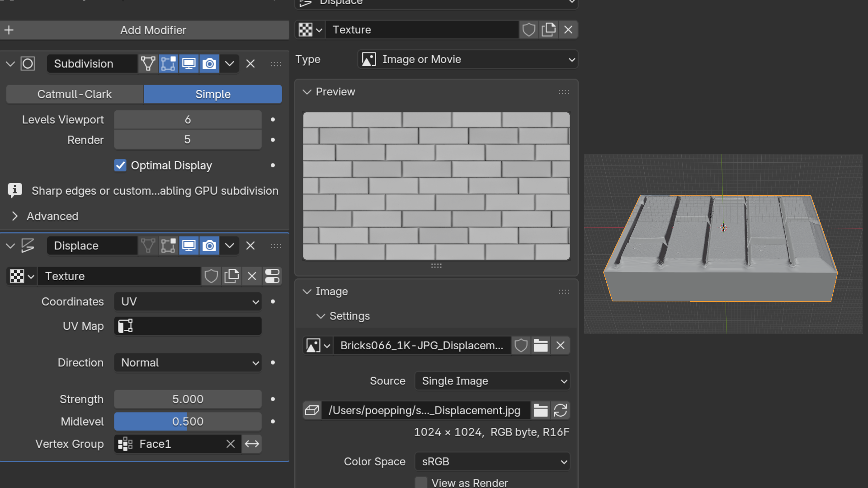Toggle Displace render camera icon

click(x=209, y=246)
